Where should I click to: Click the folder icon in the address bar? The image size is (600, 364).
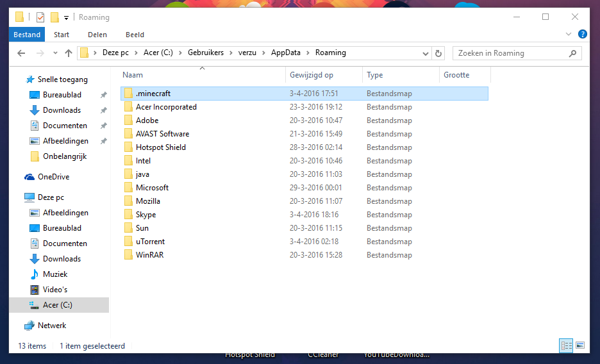coord(85,53)
